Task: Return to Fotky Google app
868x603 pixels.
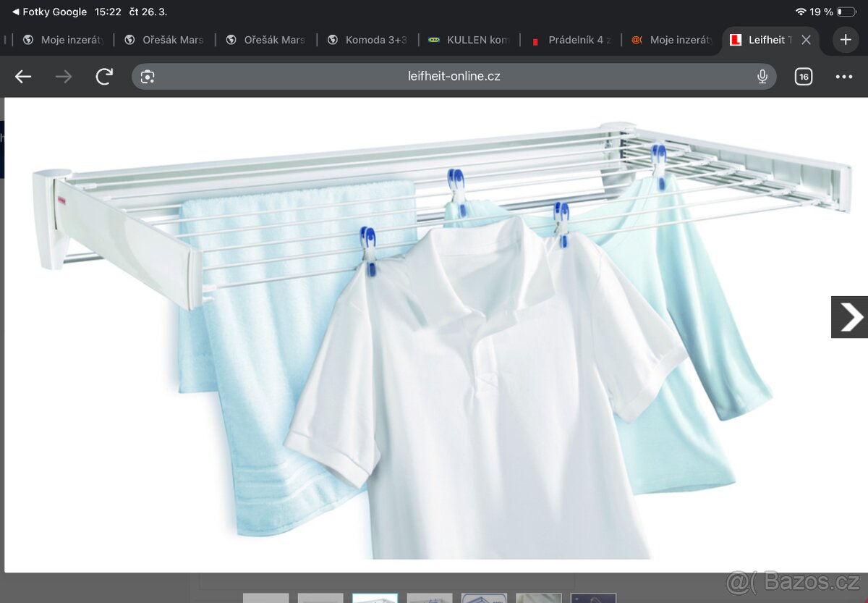Action: pos(49,12)
